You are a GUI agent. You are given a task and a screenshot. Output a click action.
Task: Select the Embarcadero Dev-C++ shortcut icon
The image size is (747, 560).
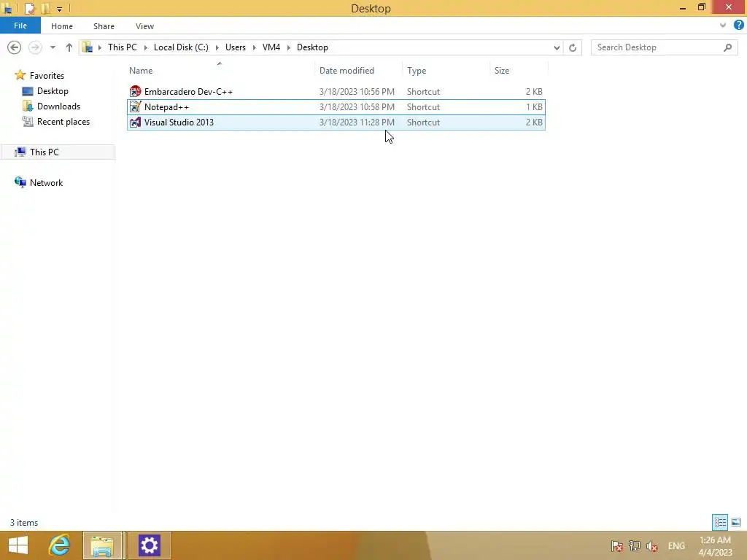point(135,91)
